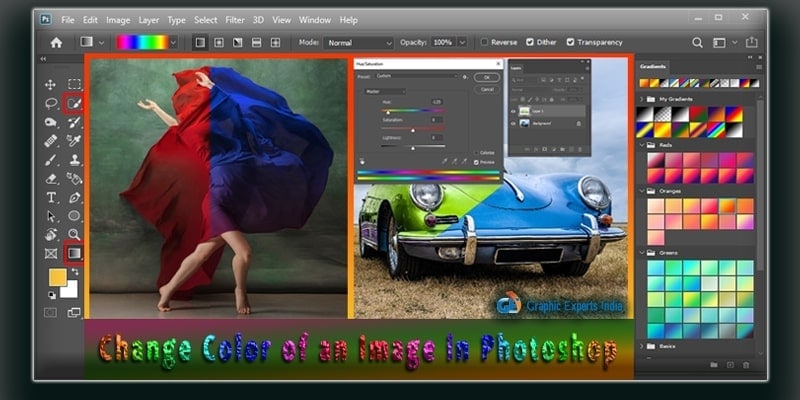Click the yellow foreground color swatch
Screen dimensions: 800x400
(x=58, y=278)
